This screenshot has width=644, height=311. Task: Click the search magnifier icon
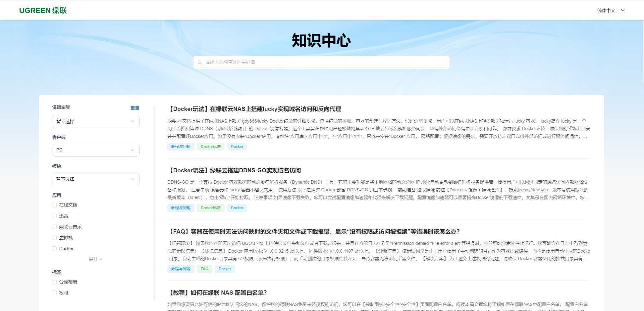tap(200, 63)
